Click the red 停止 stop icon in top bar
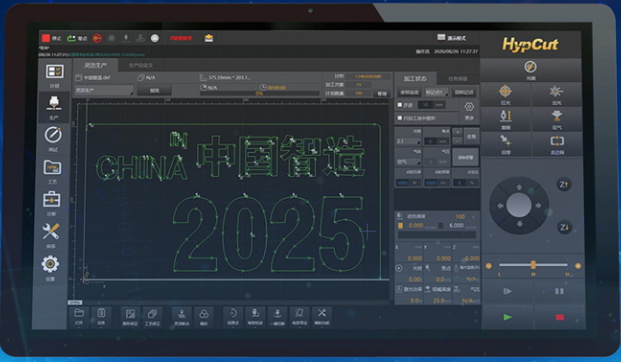This screenshot has width=621, height=362. [x=46, y=38]
